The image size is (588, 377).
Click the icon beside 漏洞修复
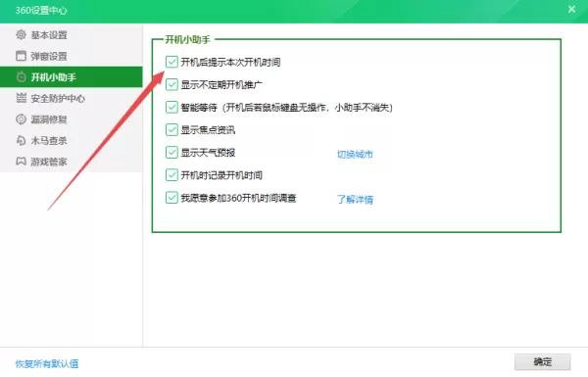click(21, 119)
